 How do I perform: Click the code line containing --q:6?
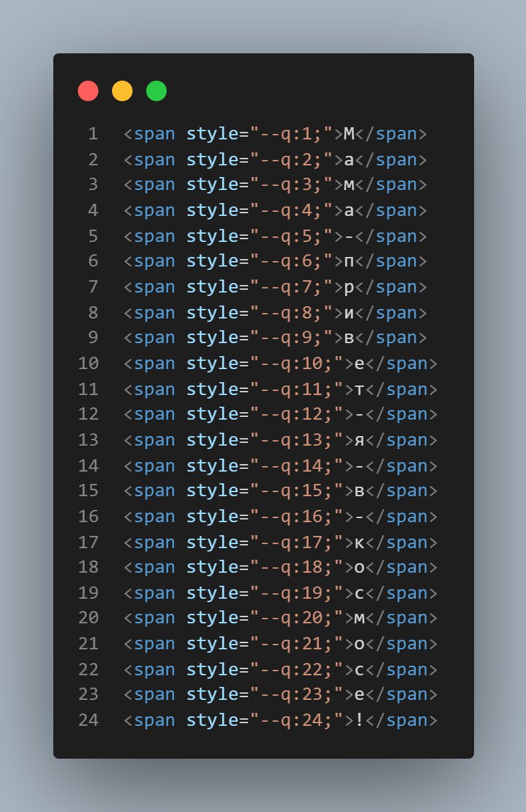(x=275, y=261)
